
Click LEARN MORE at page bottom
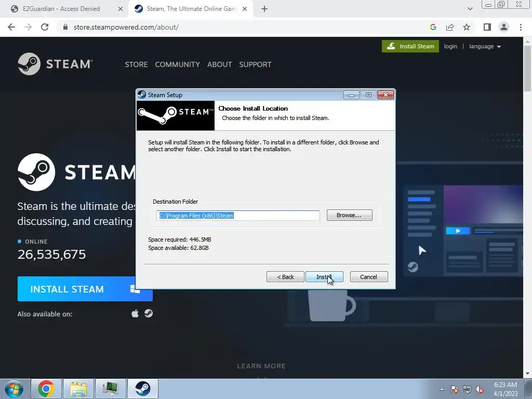pos(261,366)
